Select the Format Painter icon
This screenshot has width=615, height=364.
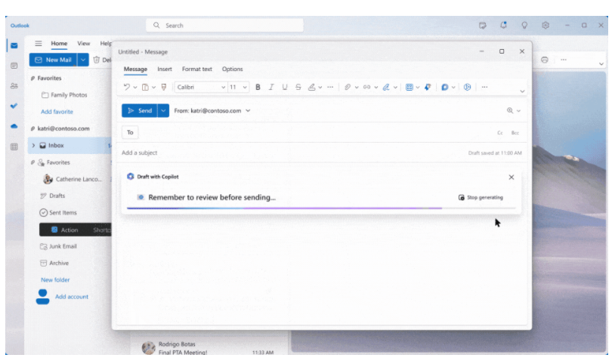[x=164, y=87]
